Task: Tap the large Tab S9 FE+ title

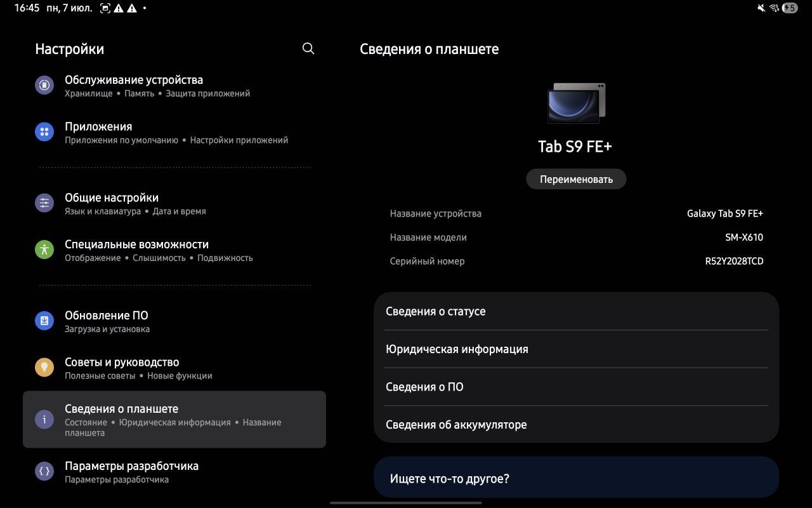Action: (575, 146)
